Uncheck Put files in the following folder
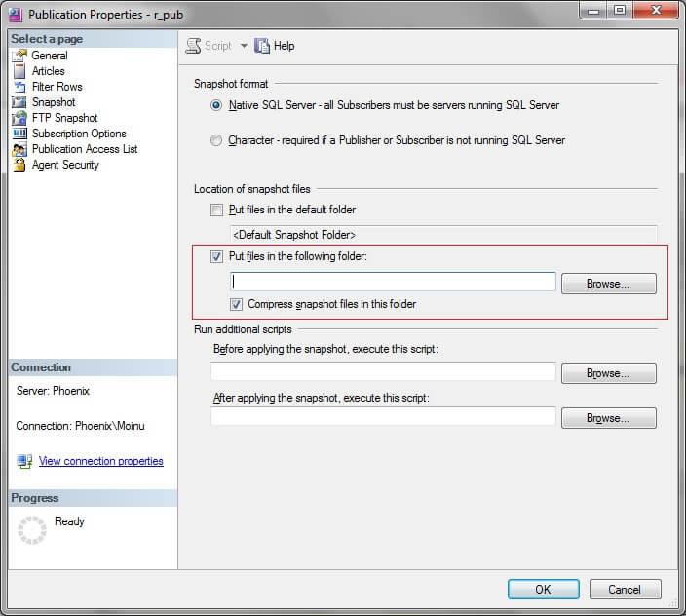This screenshot has height=616, width=686. coord(216,256)
